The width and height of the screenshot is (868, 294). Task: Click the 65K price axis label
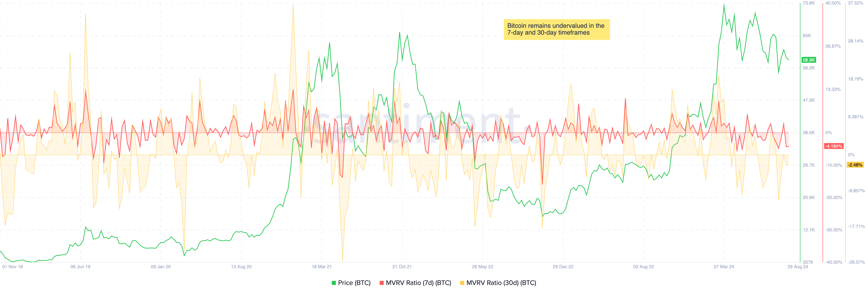tap(807, 36)
